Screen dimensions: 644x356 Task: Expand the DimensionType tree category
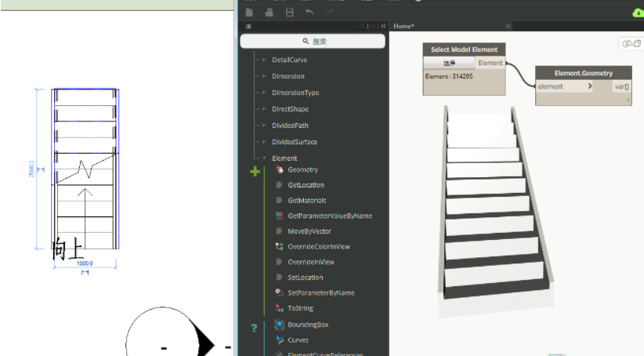click(x=264, y=93)
